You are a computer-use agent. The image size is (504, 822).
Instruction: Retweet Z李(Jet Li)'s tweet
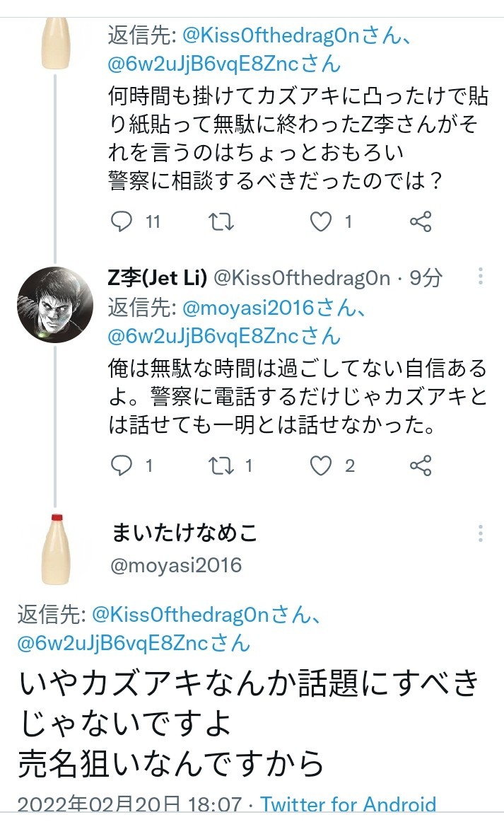(x=222, y=465)
